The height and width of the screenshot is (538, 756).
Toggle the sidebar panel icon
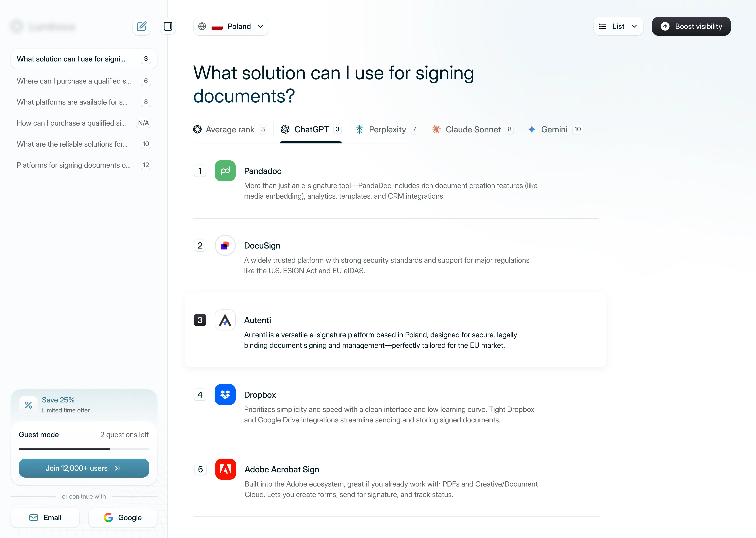click(168, 26)
